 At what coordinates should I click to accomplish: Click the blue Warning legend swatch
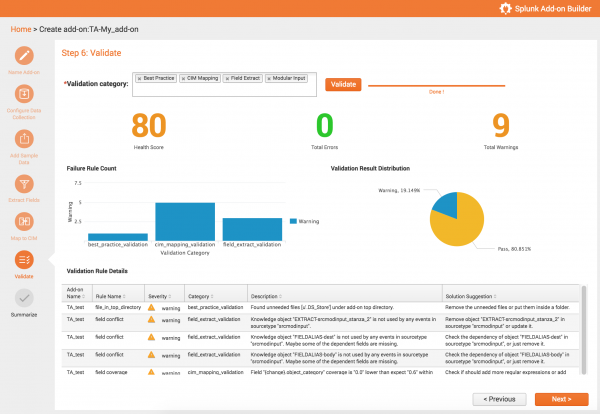tap(293, 221)
